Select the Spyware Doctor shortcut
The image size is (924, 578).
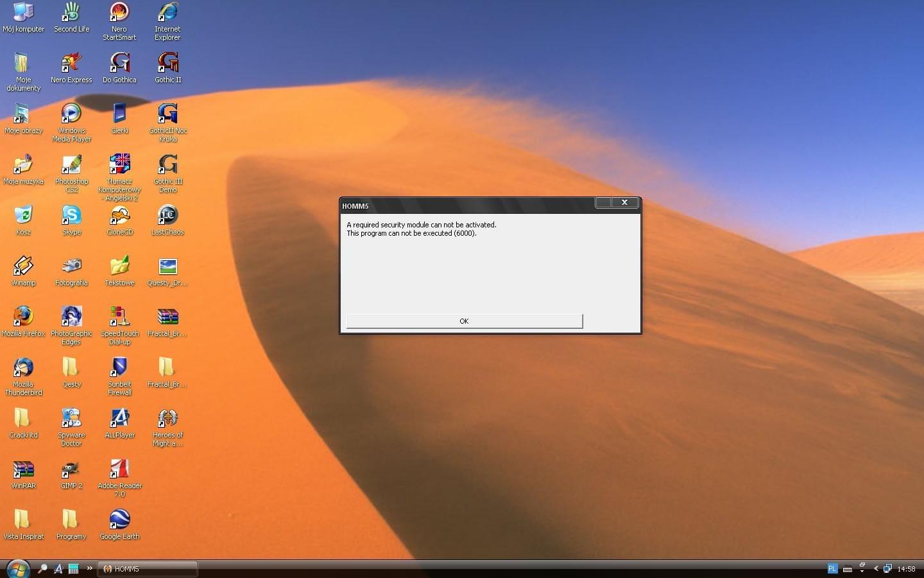click(71, 426)
